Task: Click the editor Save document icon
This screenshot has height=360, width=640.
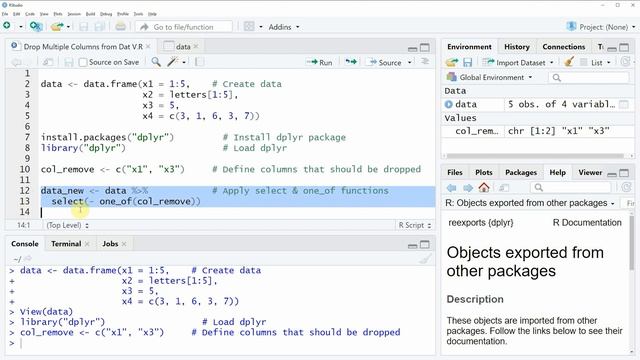Action: click(x=69, y=62)
